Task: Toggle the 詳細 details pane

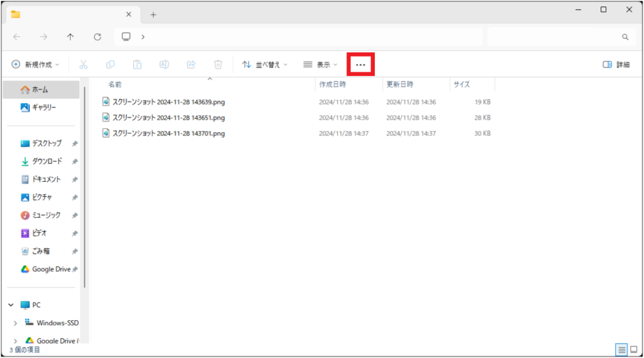Action: pos(616,64)
